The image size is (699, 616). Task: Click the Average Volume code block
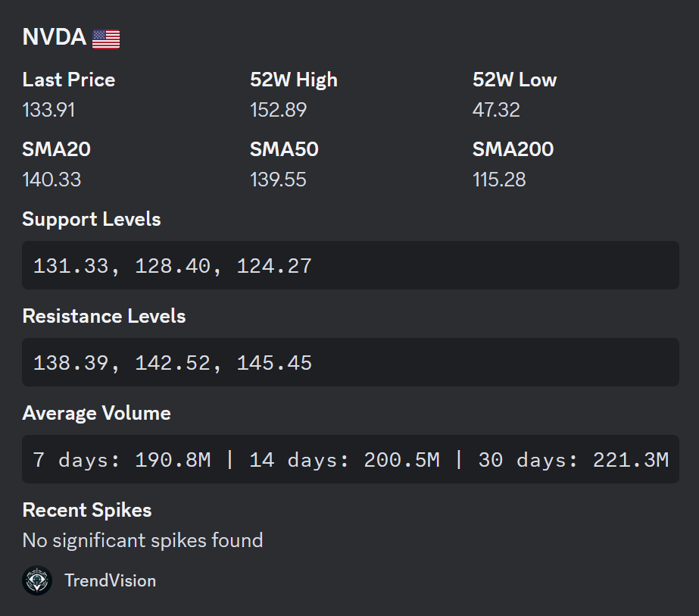pyautogui.click(x=350, y=459)
